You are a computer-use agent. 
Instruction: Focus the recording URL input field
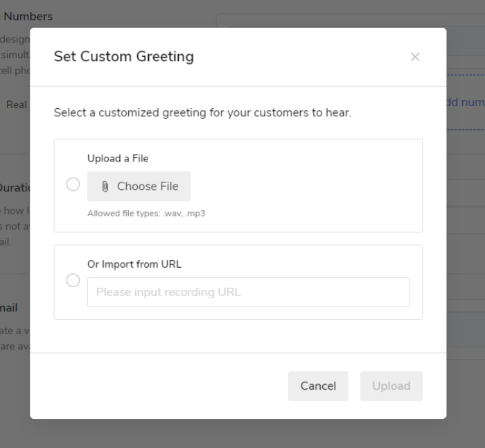click(248, 292)
